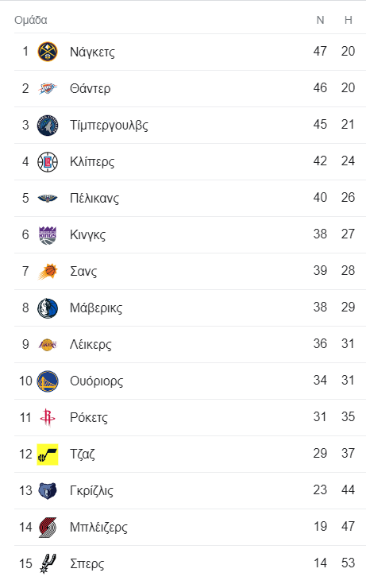Click the Denver Nuggets logo

tap(48, 52)
